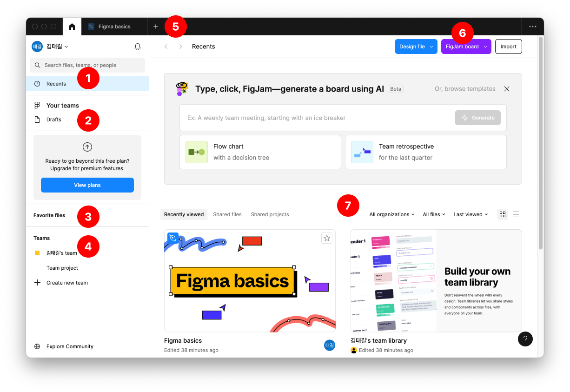
Task: Click owner avatar under team library file
Action: (x=354, y=350)
